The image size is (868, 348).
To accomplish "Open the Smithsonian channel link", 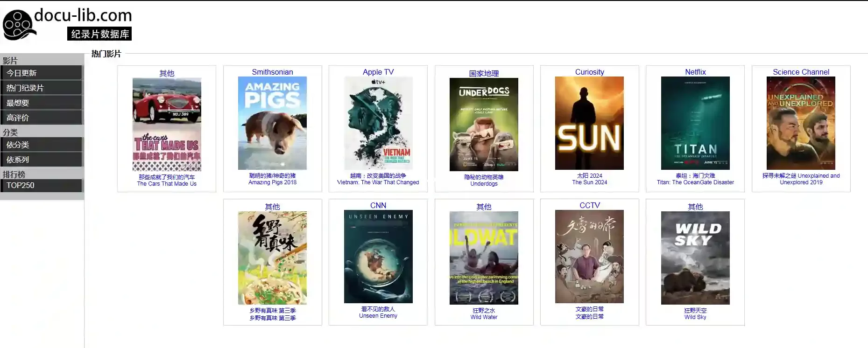I will click(272, 72).
